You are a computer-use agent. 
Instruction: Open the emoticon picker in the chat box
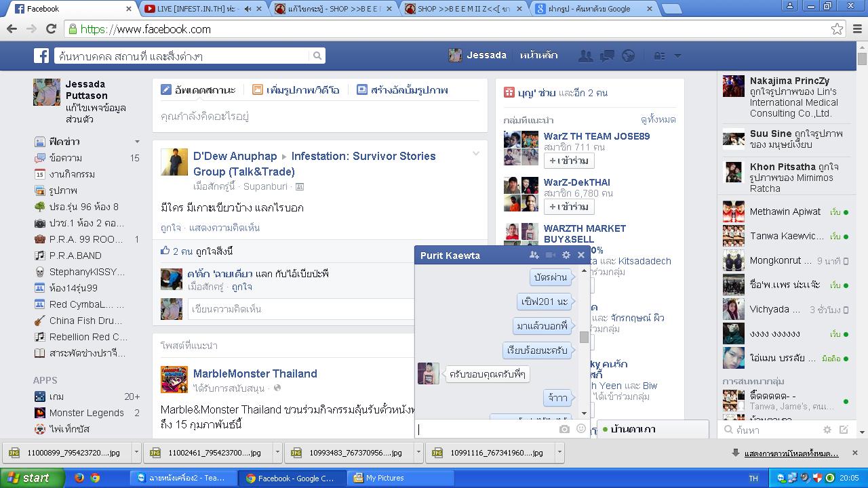[580, 428]
